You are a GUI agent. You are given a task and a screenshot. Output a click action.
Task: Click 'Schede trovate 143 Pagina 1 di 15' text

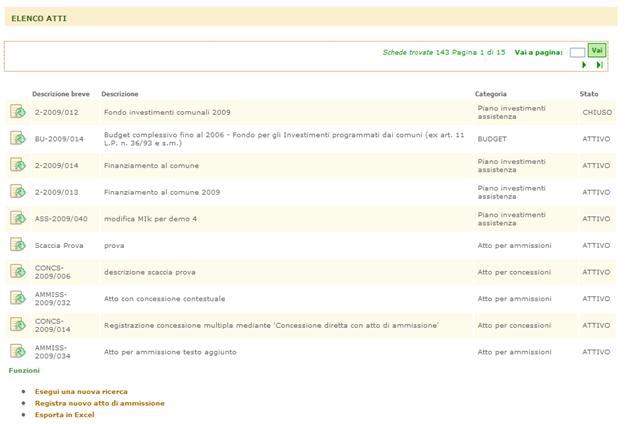click(444, 52)
